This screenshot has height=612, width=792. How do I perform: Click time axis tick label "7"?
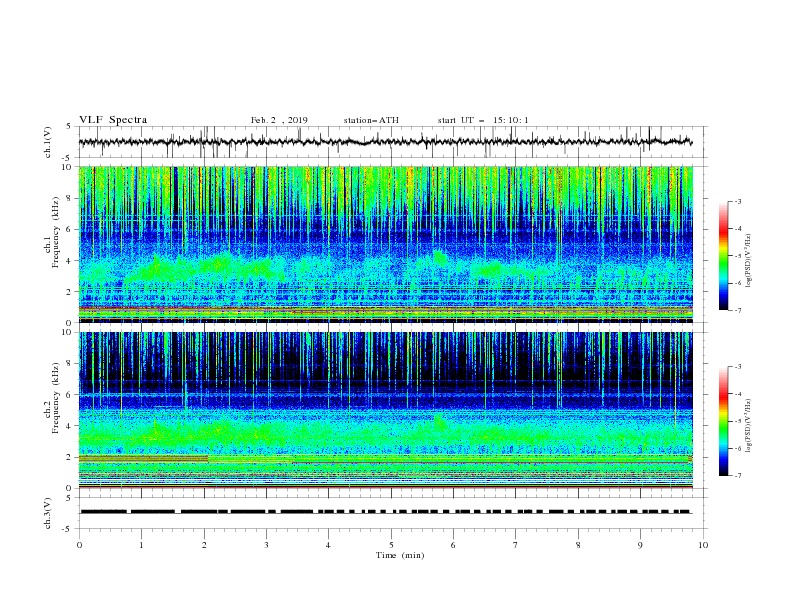coord(516,545)
